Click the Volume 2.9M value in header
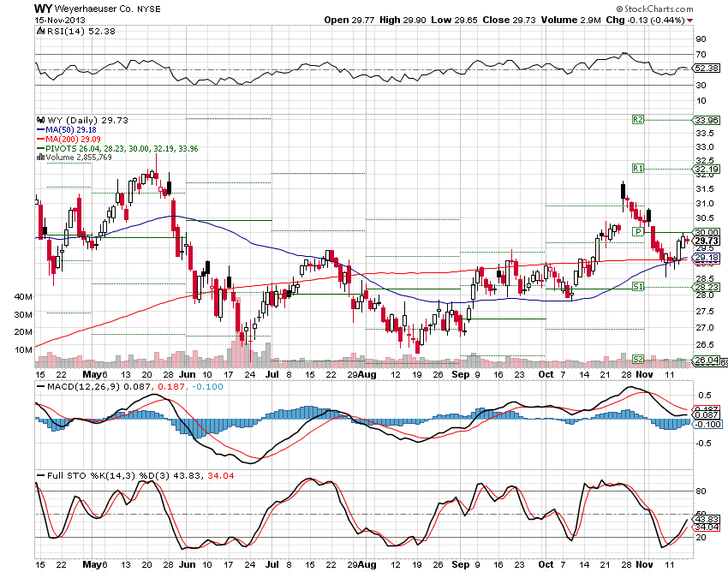The height and width of the screenshot is (572, 728). 570,20
